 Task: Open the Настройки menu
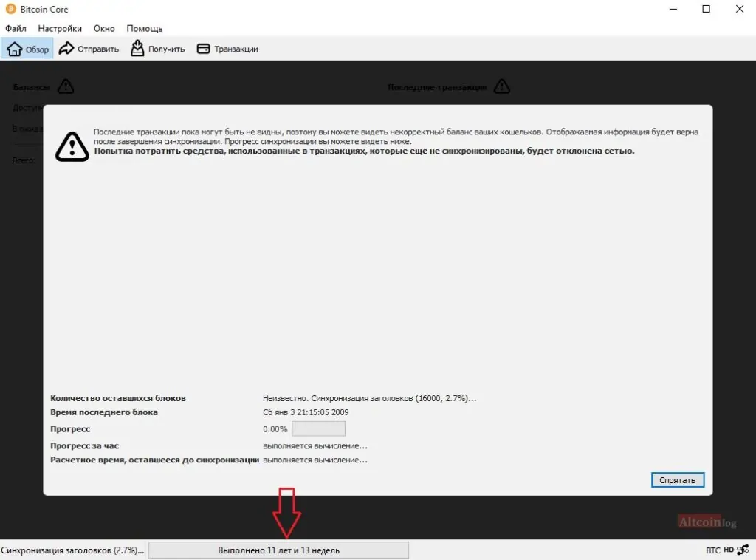[60, 29]
